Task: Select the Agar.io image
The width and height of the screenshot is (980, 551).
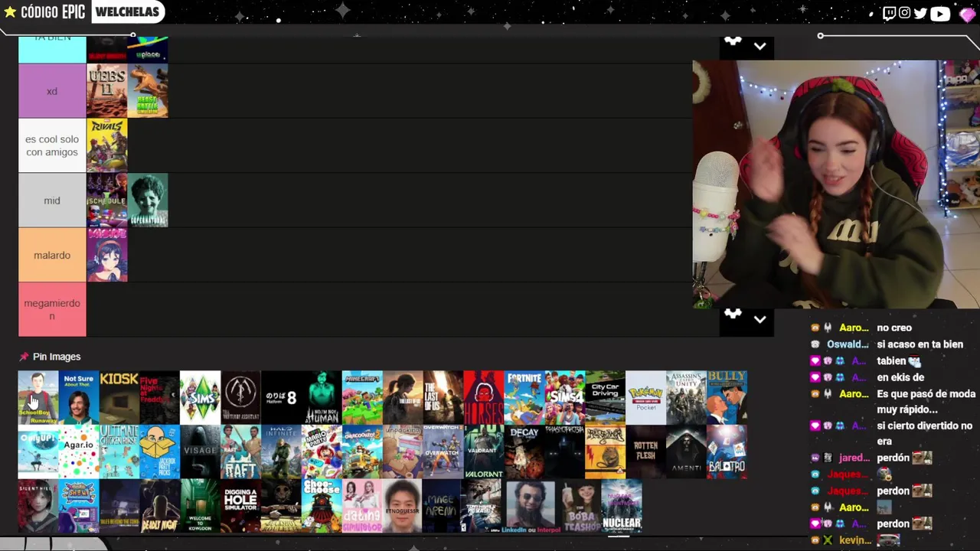Action: click(79, 452)
